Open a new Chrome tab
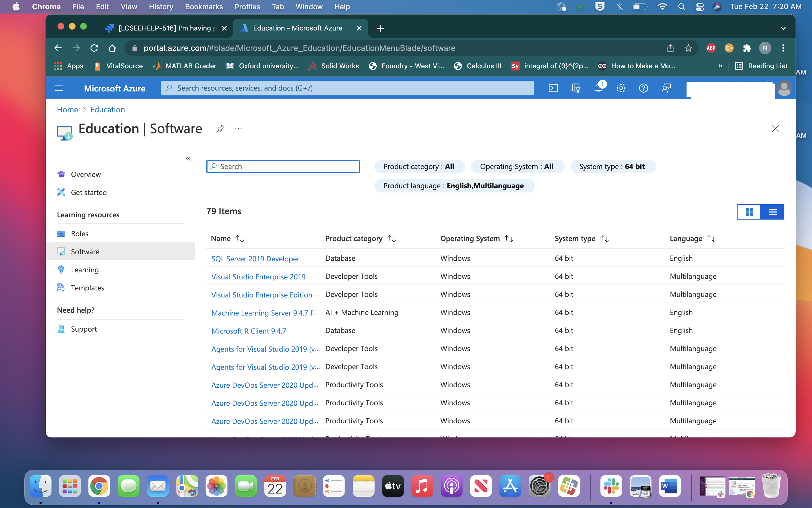The height and width of the screenshot is (508, 812). (x=381, y=28)
